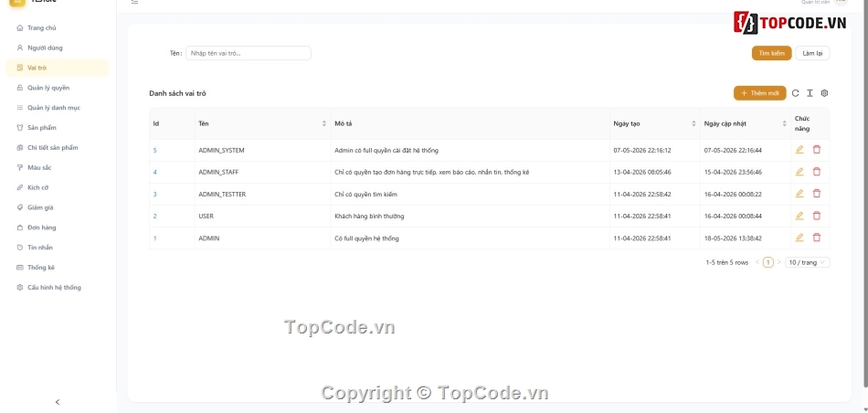Screen dimensions: 868x413
Task: Click the Người dùng user icon
Action: [20, 48]
